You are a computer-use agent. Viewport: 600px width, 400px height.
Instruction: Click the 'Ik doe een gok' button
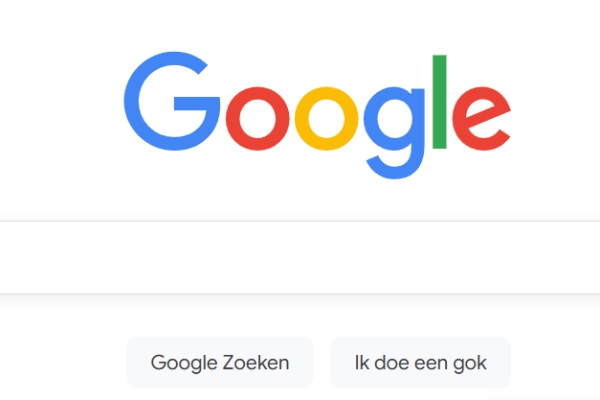click(421, 362)
